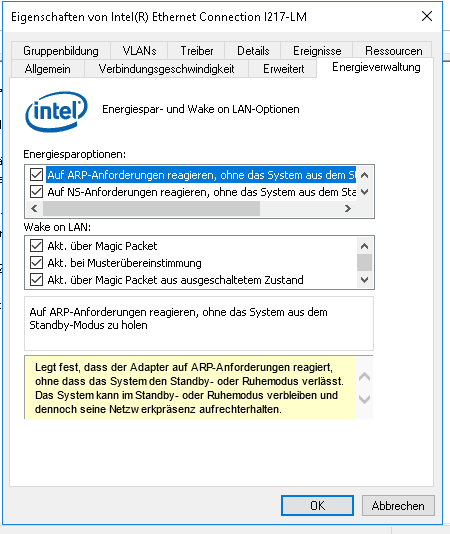Click the ARP description text box

(x=199, y=323)
